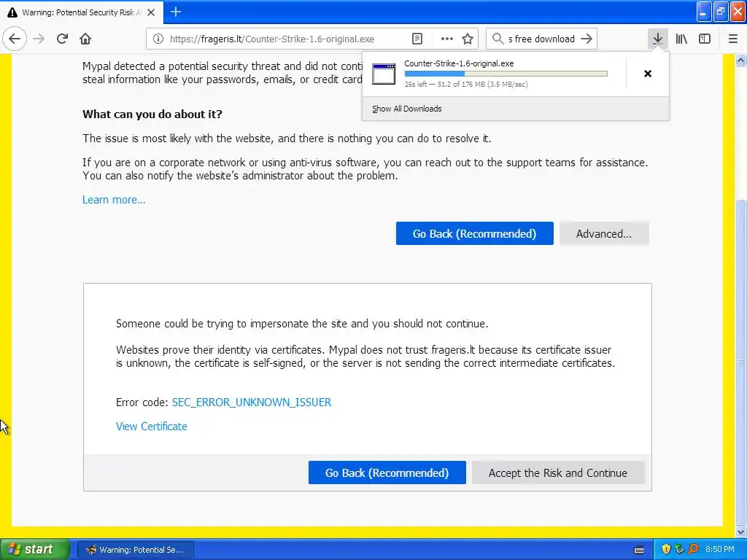Open SEC_ERROR_UNKNOWN_ISSUER error code link

tap(252, 402)
